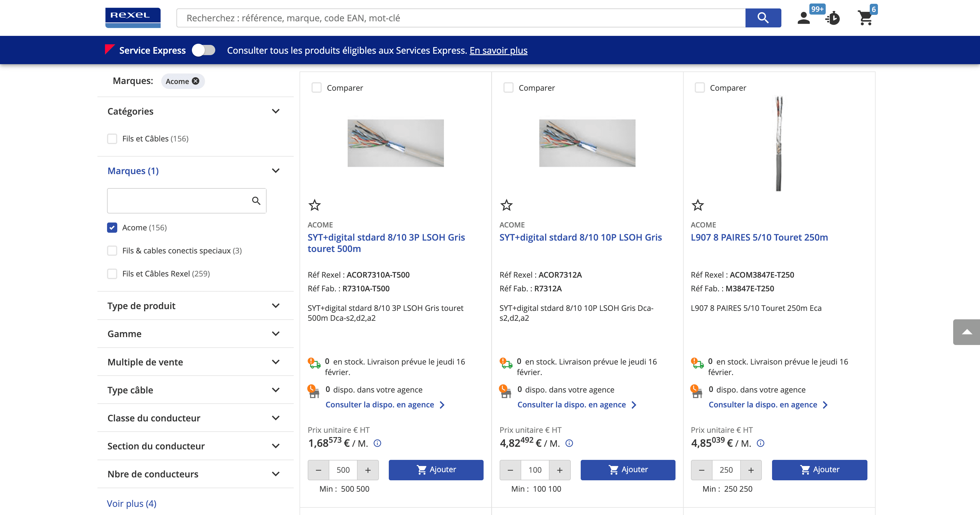Focus the main product search field
The height and width of the screenshot is (515, 980).
pos(461,18)
